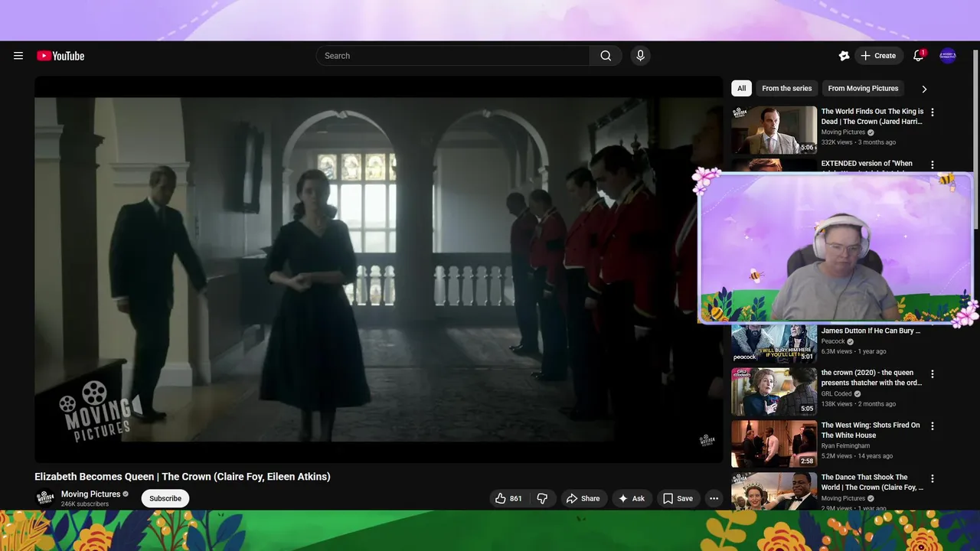The height and width of the screenshot is (551, 980).
Task: Open more actions ellipsis under video
Action: click(714, 498)
